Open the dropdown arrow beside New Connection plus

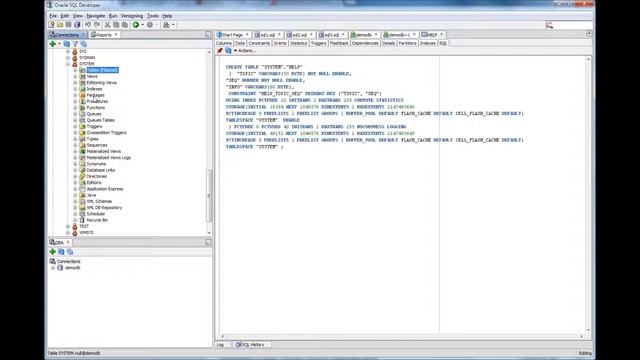click(x=59, y=44)
